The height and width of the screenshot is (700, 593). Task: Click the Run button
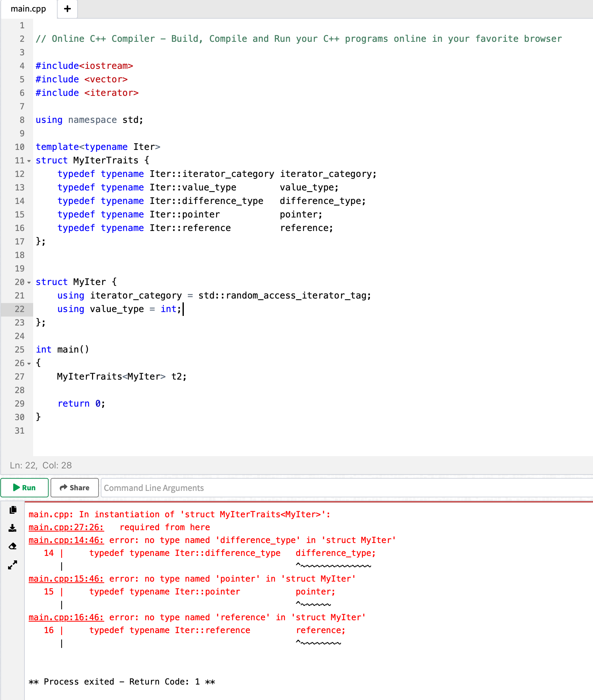24,488
